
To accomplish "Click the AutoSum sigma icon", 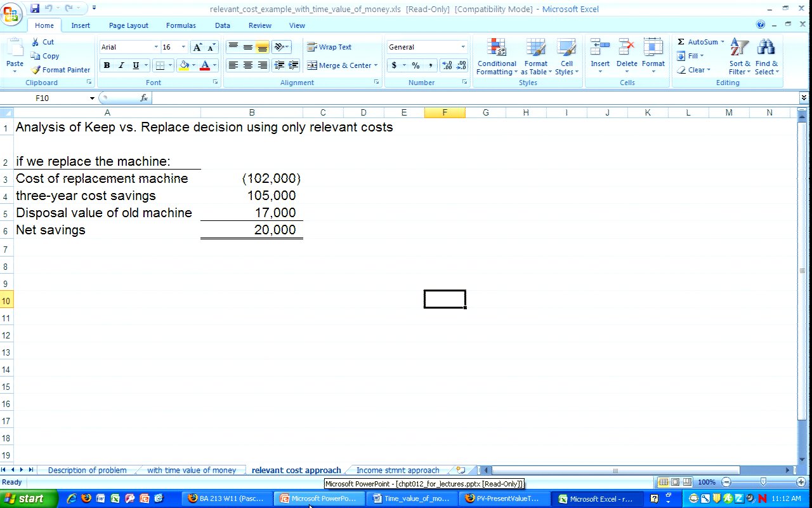I will 681,42.
